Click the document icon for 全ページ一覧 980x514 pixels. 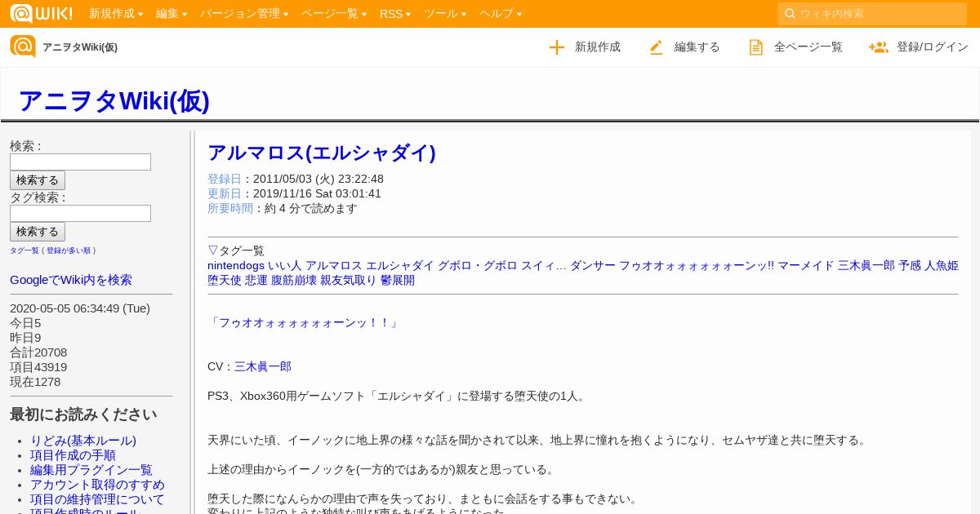[x=756, y=47]
